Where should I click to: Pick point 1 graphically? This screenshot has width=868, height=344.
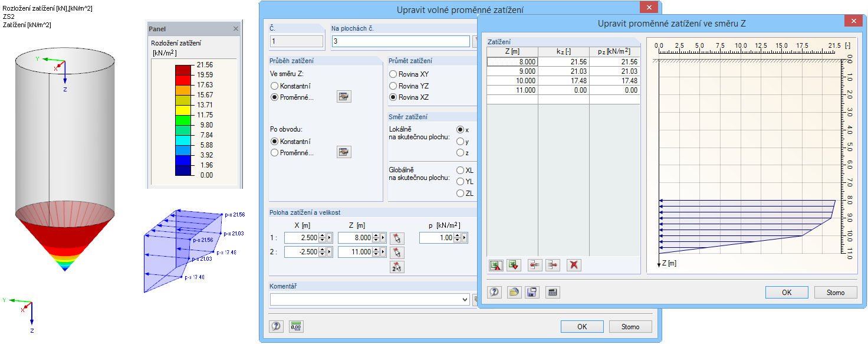397,238
